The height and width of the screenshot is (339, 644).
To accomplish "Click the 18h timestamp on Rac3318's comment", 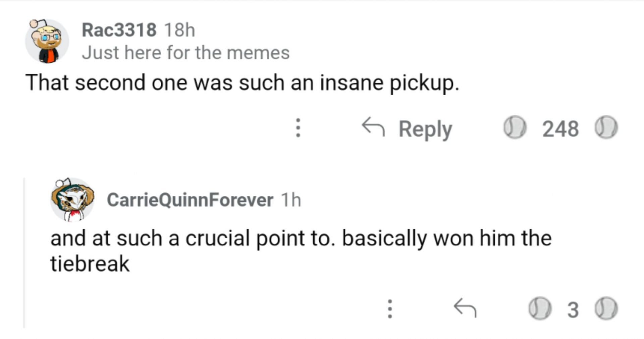I will coord(179,30).
